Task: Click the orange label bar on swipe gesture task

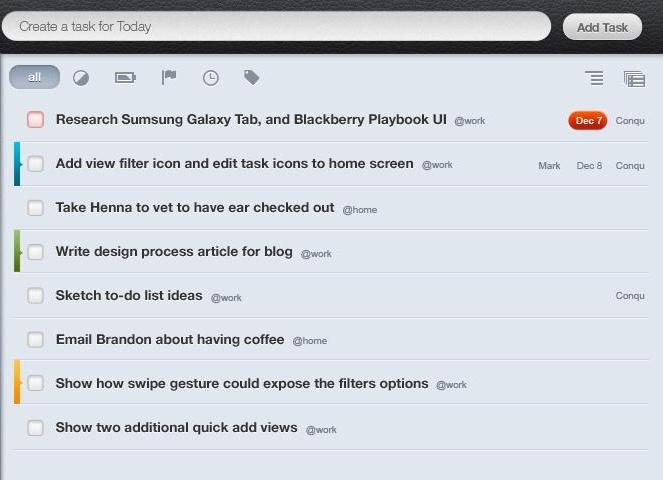Action: (17, 382)
